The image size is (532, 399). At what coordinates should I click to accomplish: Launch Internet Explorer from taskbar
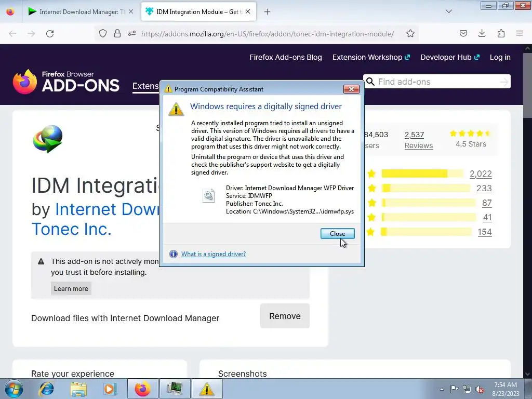tap(46, 389)
